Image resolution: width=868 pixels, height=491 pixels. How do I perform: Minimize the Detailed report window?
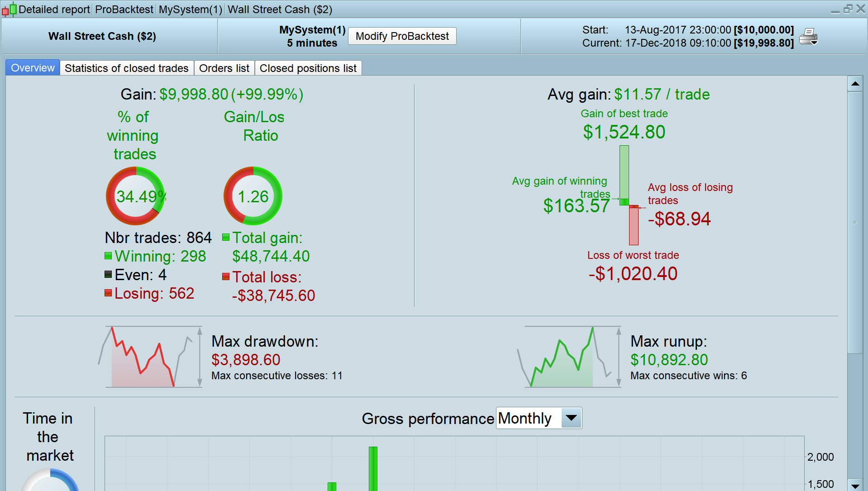coord(835,11)
